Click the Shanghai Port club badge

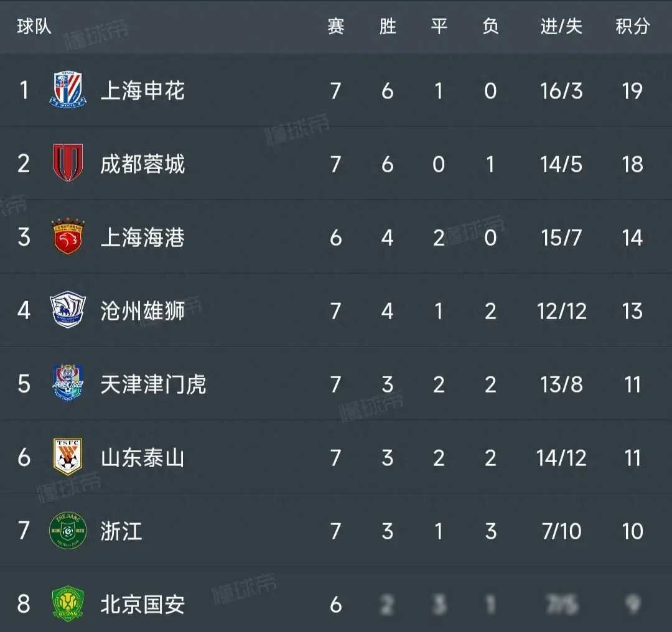(67, 237)
